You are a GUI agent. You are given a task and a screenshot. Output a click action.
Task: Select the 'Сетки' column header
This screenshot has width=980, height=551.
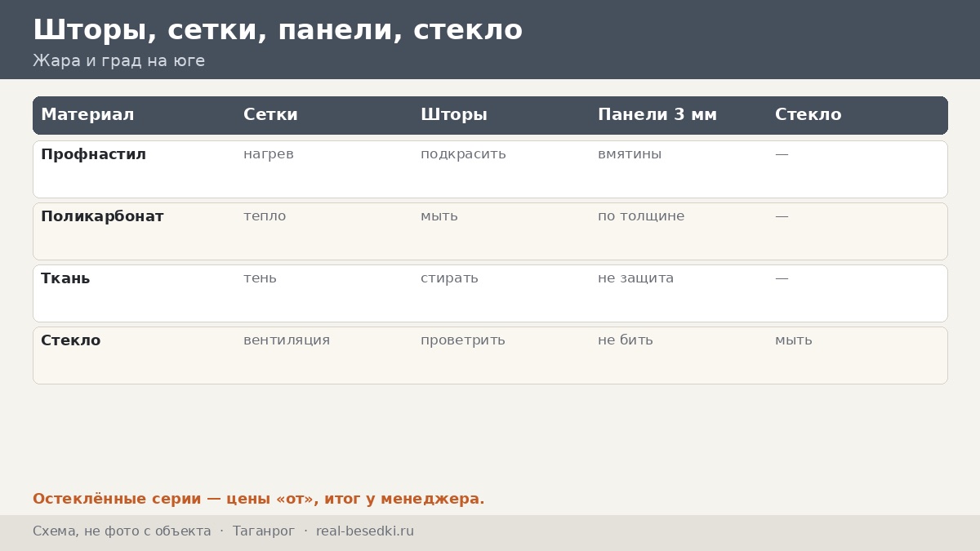(270, 115)
